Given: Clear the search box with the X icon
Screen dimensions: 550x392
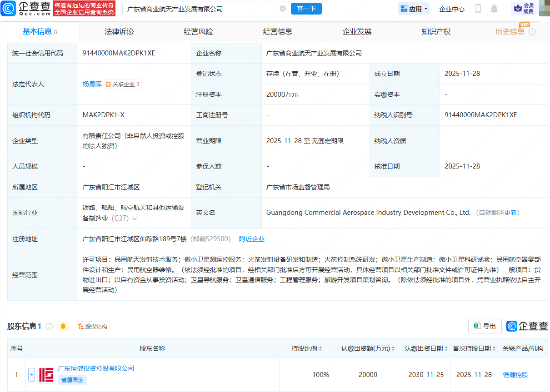Looking at the screenshot, I should [x=283, y=9].
